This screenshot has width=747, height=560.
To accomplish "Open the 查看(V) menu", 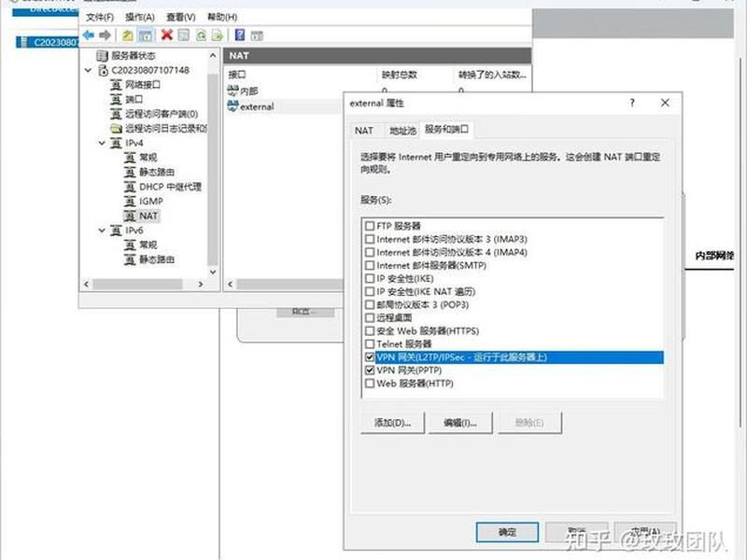I will [180, 17].
